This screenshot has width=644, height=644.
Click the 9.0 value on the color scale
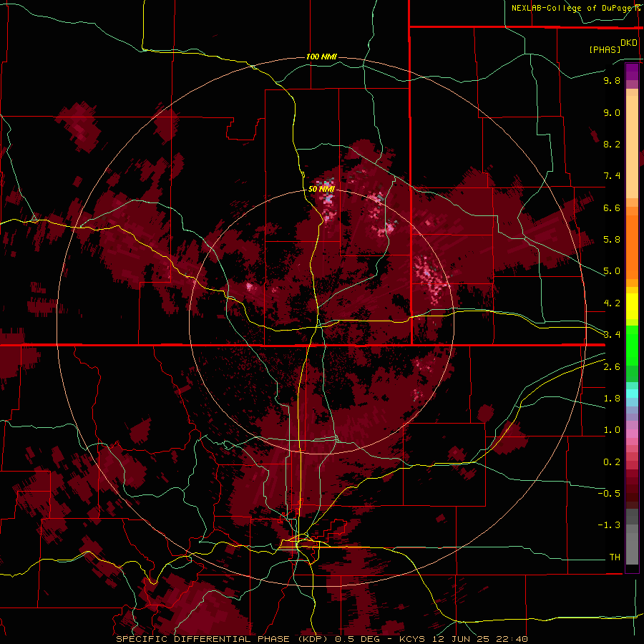pyautogui.click(x=612, y=112)
